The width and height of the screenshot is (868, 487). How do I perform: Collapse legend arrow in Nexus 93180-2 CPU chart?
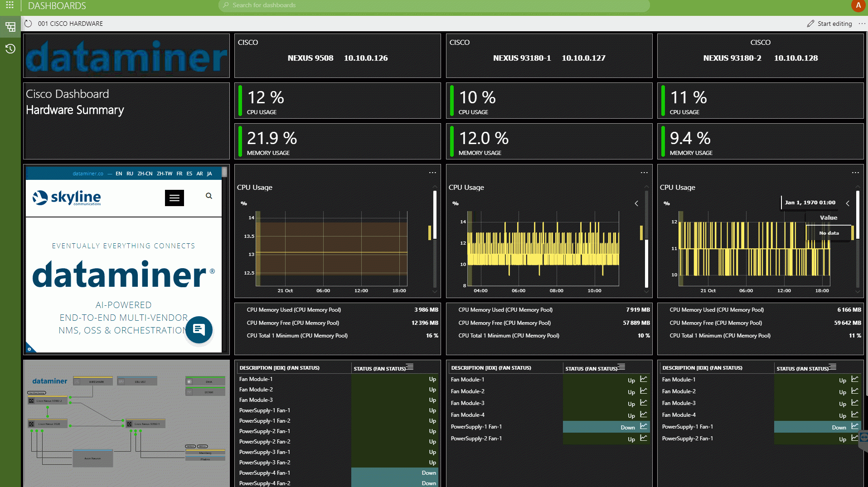[848, 203]
